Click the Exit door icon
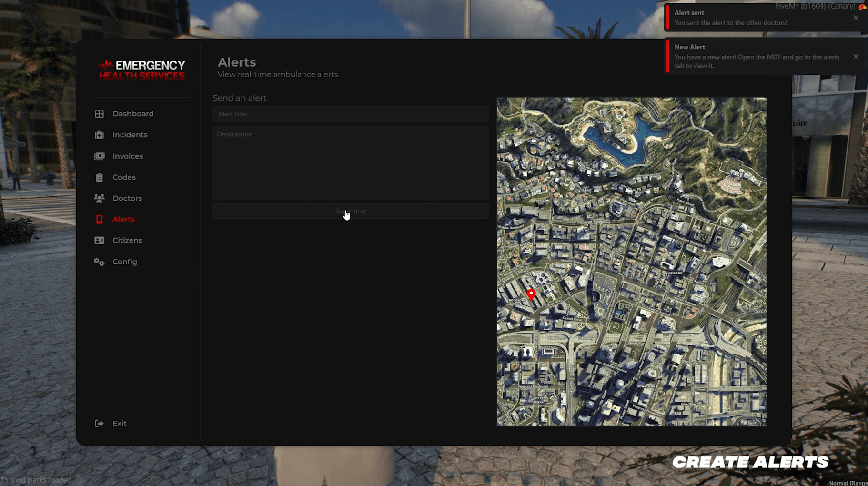The height and width of the screenshot is (486, 868). (x=99, y=423)
